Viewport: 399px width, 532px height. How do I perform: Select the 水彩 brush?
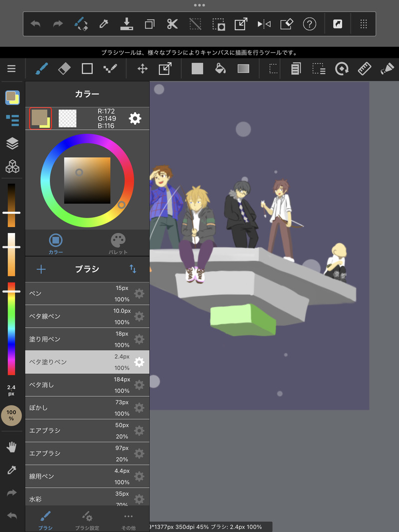pyautogui.click(x=87, y=498)
